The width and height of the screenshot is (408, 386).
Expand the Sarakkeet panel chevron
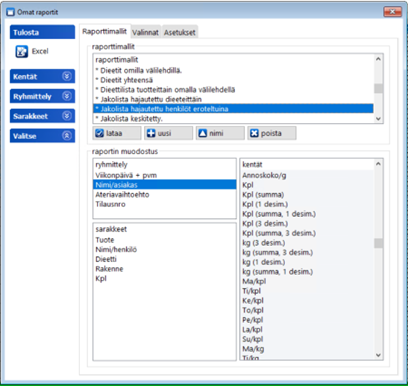point(67,116)
